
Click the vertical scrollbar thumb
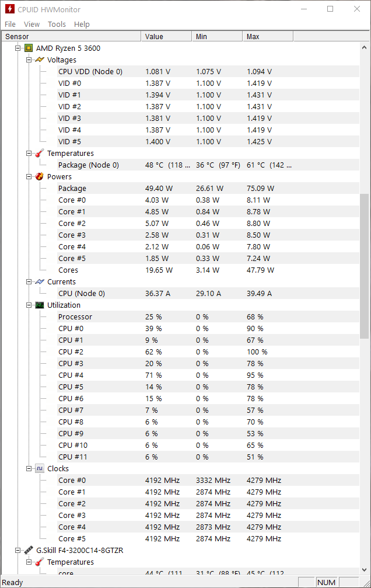(x=364, y=266)
